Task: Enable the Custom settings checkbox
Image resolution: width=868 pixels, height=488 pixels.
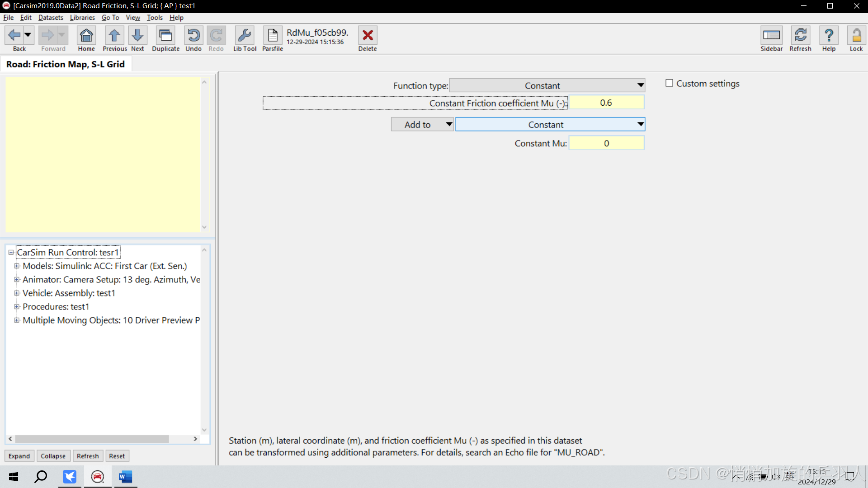Action: (x=670, y=83)
